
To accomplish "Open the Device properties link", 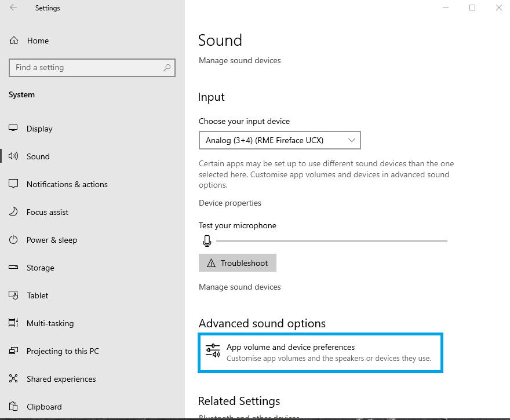I will click(x=230, y=203).
